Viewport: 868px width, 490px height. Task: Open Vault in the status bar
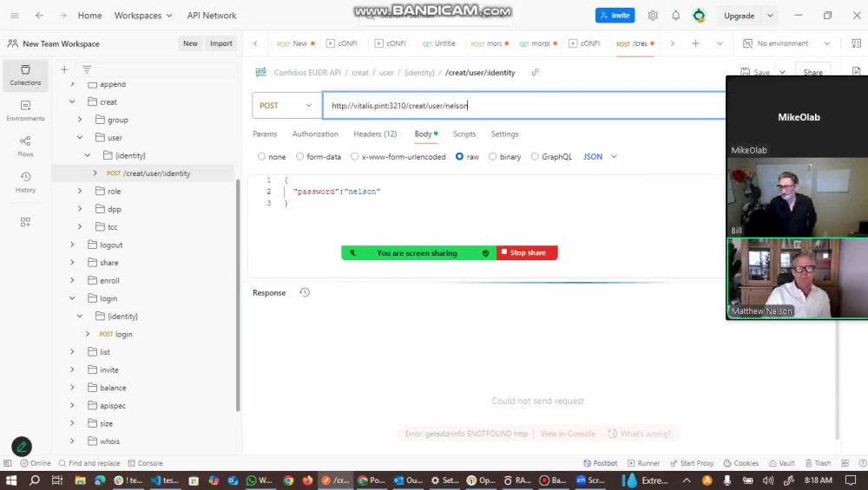pyautogui.click(x=782, y=463)
